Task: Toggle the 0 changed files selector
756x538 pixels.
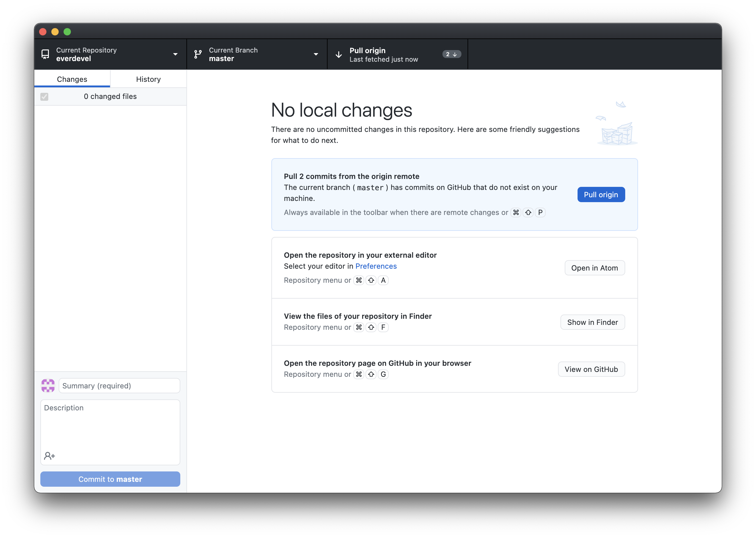Action: pos(45,96)
